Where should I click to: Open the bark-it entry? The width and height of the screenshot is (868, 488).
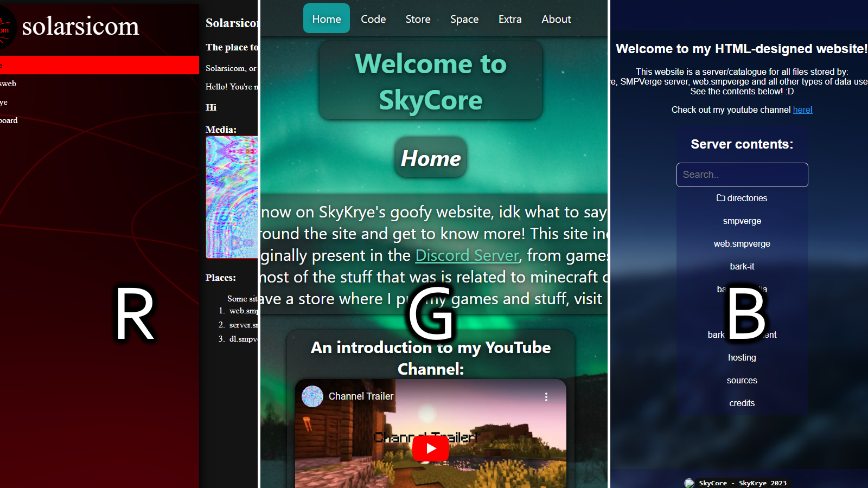point(742,266)
